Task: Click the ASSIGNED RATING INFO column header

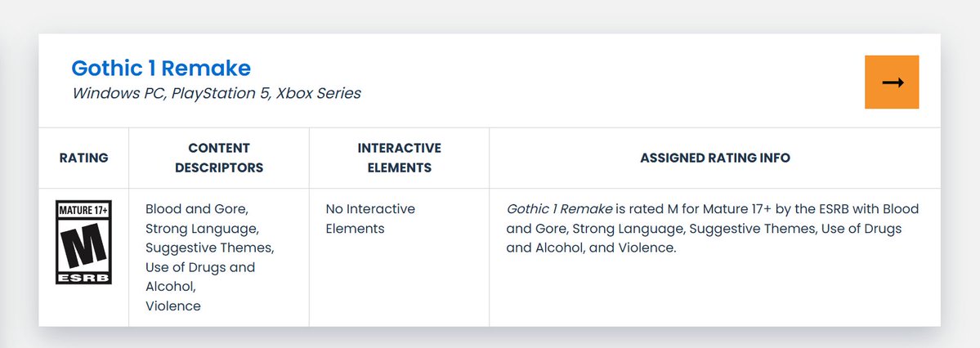Action: [x=714, y=158]
